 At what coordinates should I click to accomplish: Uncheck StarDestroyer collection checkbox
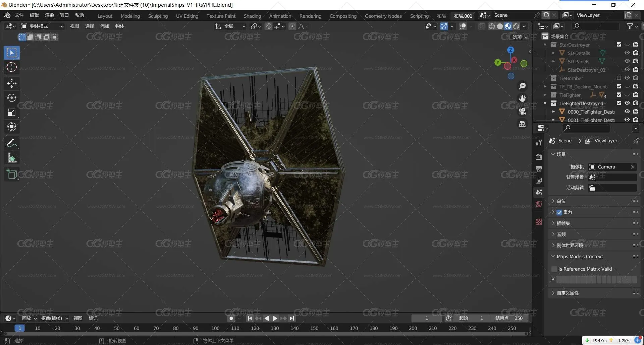pos(619,45)
